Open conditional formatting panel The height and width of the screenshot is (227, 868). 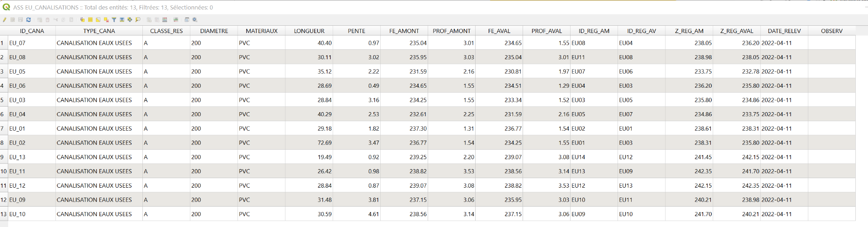tap(175, 20)
